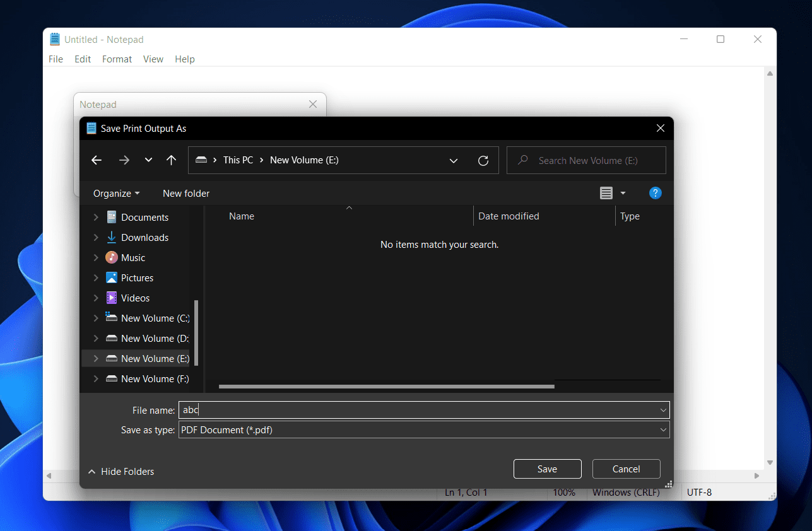Image resolution: width=812 pixels, height=531 pixels.
Task: Click the change view layout icon
Action: pyautogui.click(x=606, y=193)
